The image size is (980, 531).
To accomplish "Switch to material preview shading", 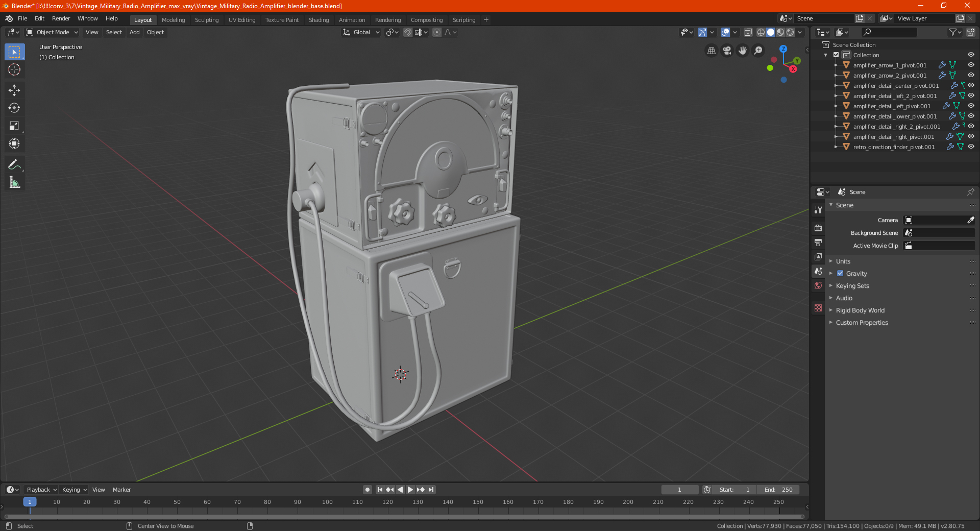I will coord(780,32).
